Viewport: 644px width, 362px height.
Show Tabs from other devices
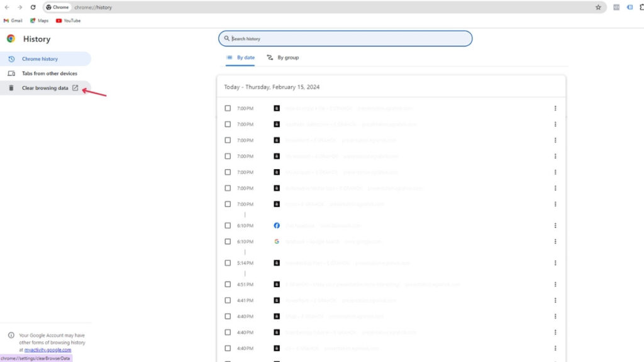(x=49, y=74)
